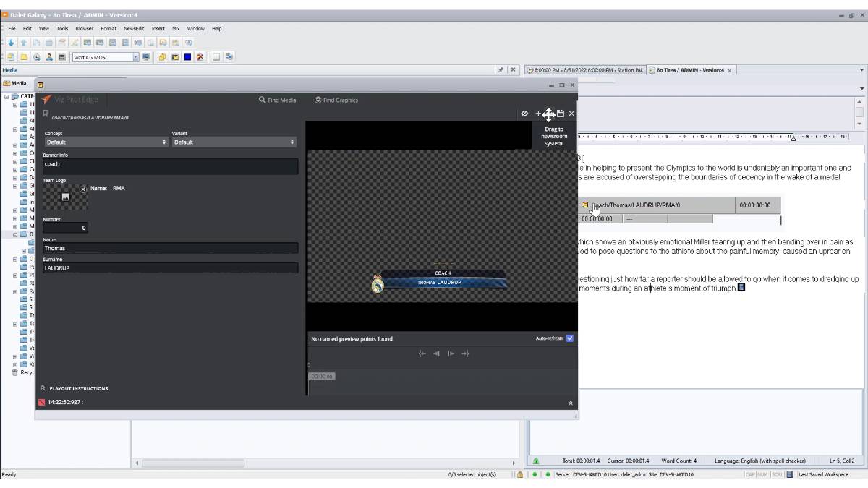Viewport: 868px width, 488px height.
Task: Click the Recyc bin tree item
Action: [23, 373]
